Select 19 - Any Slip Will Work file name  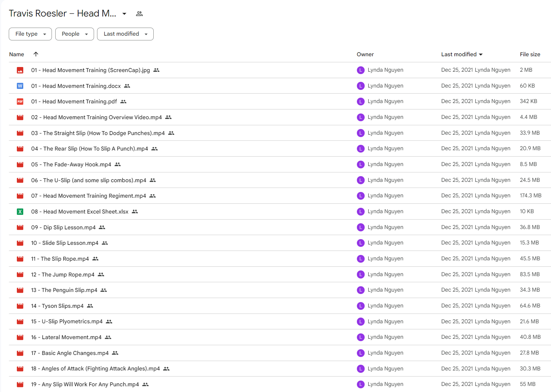[x=85, y=385]
